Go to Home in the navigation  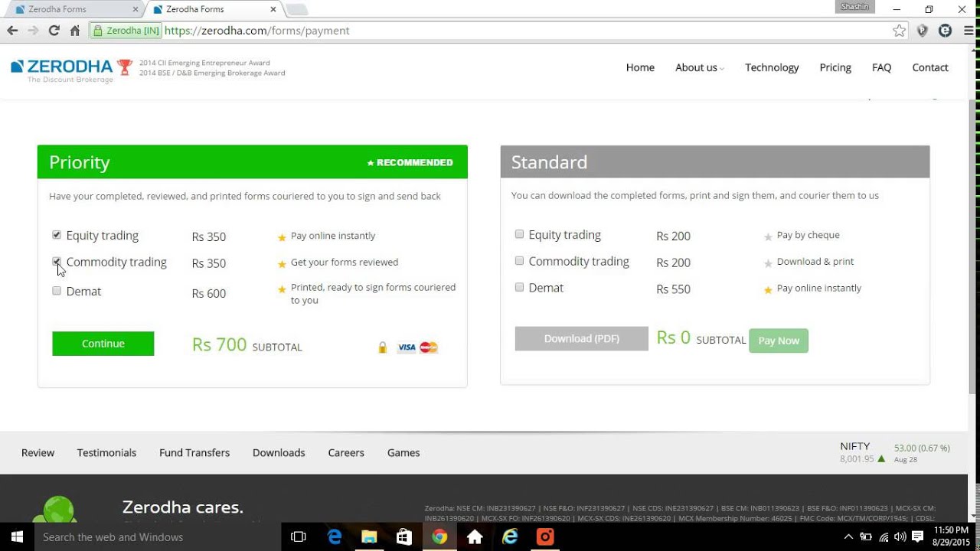(x=640, y=67)
